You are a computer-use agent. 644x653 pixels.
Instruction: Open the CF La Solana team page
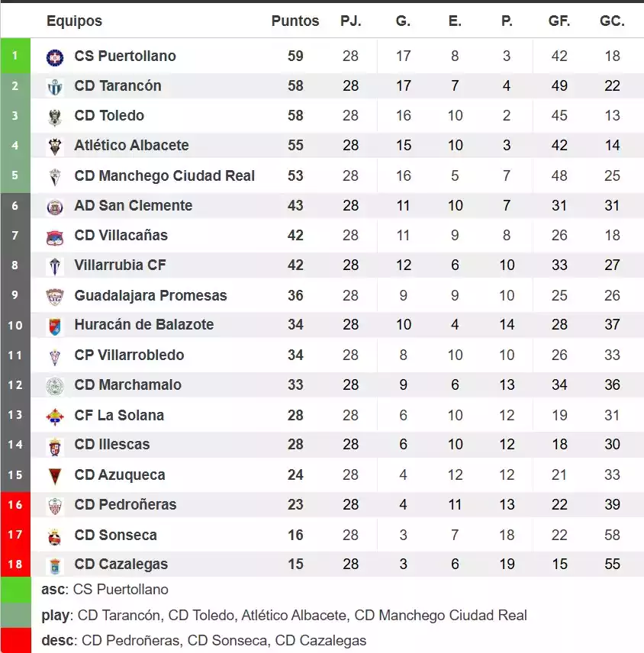click(119, 415)
